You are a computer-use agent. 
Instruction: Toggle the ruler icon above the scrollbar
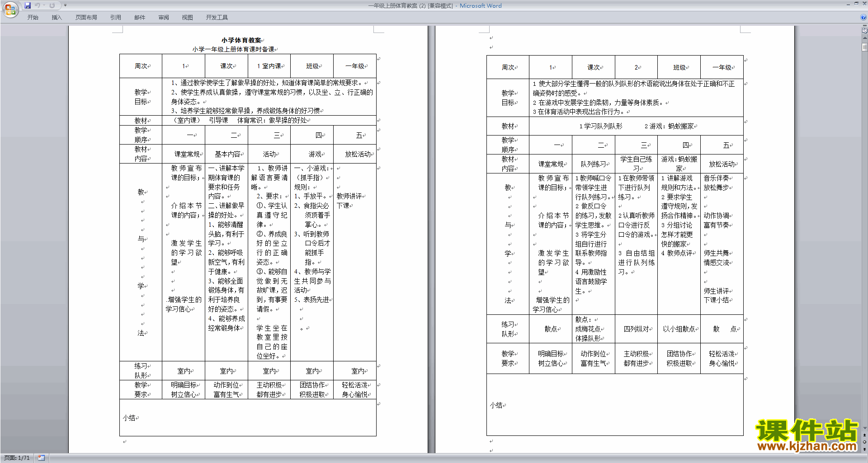click(864, 31)
